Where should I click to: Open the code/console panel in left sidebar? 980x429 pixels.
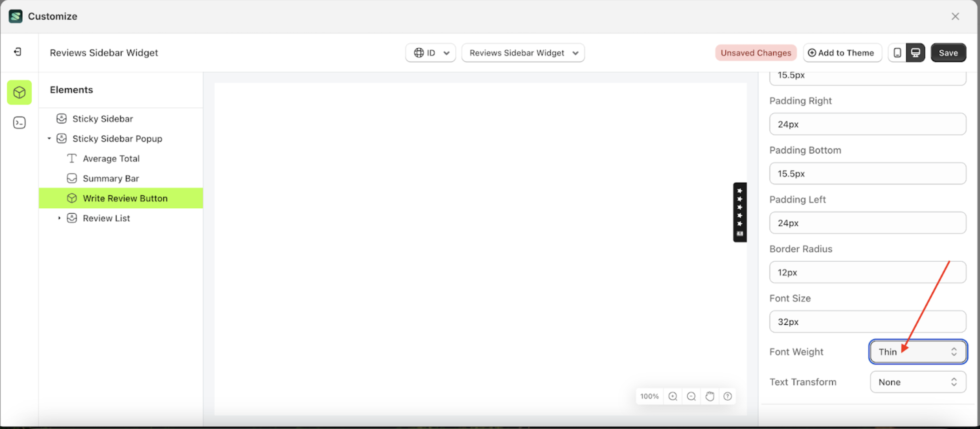[19, 122]
